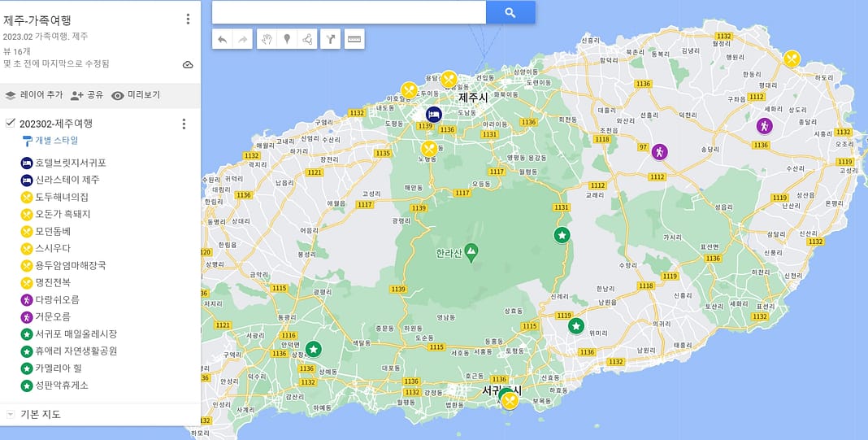Click the cloud saved status icon
The width and height of the screenshot is (868, 440).
coord(188,64)
